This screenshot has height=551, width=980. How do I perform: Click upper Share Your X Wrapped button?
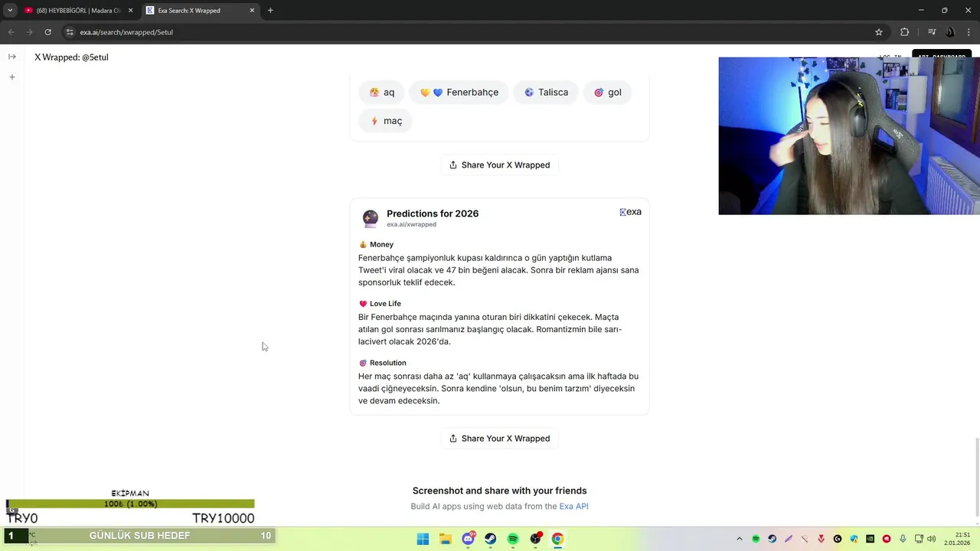coord(499,165)
